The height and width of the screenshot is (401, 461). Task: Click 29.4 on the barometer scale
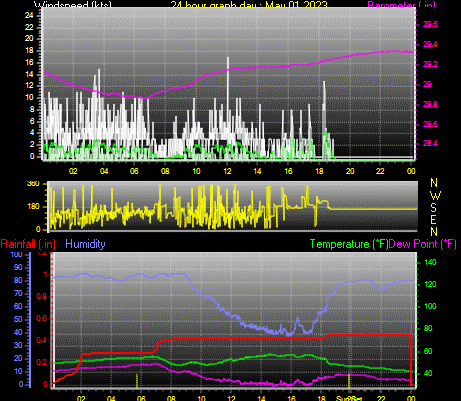click(x=430, y=44)
